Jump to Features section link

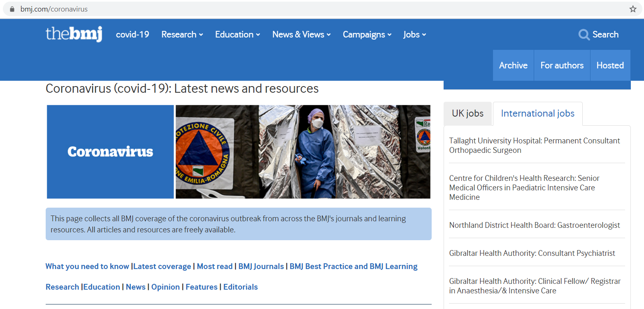pyautogui.click(x=202, y=287)
